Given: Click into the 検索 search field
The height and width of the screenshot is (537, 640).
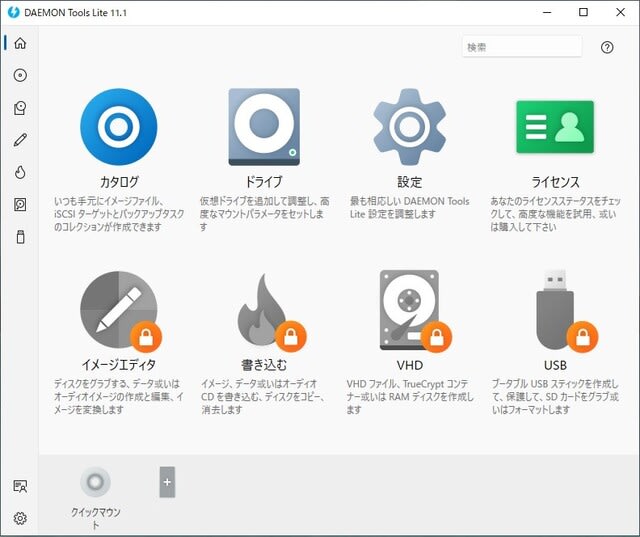Looking at the screenshot, I should click(522, 47).
